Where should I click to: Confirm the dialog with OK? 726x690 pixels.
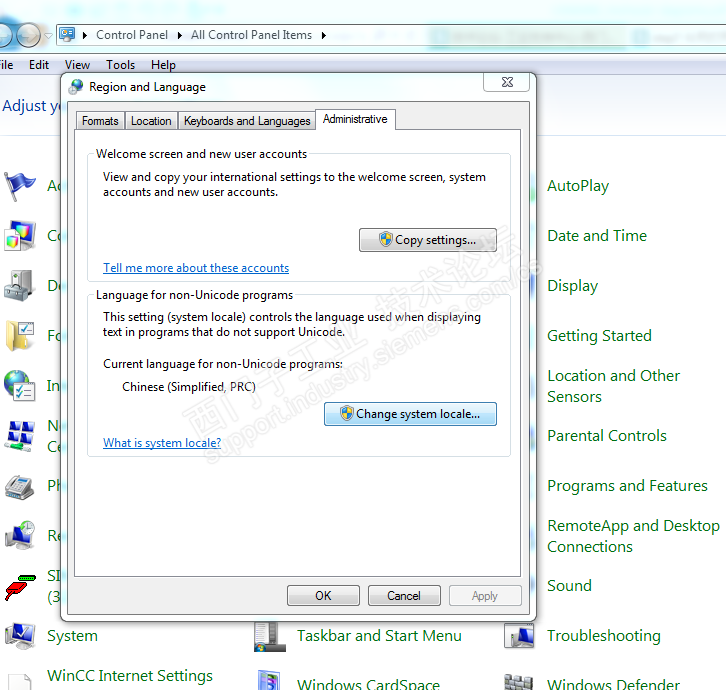pyautogui.click(x=323, y=596)
